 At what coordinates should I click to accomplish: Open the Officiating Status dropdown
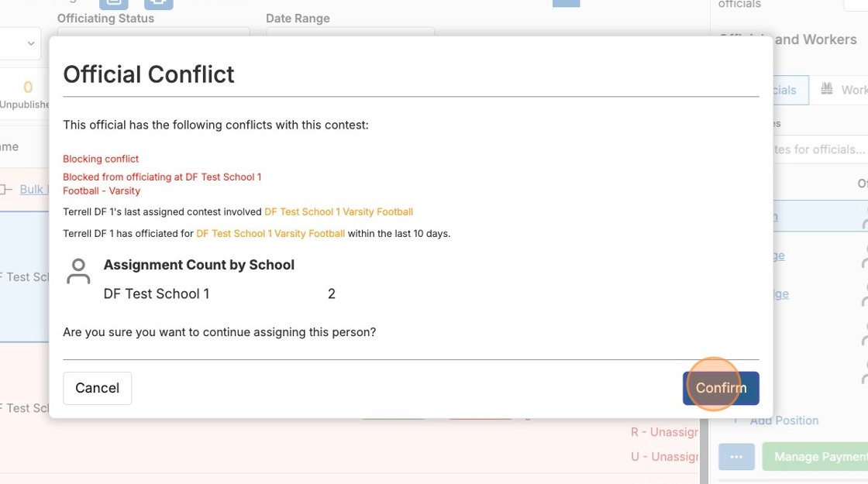(x=153, y=33)
